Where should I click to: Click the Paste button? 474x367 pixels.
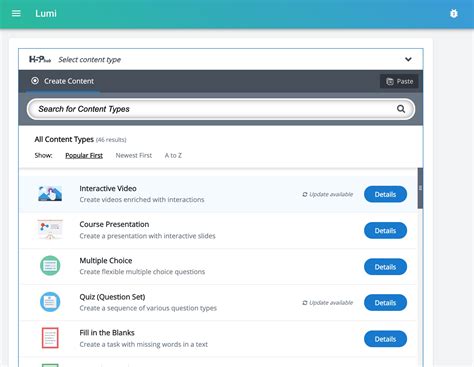[399, 81]
